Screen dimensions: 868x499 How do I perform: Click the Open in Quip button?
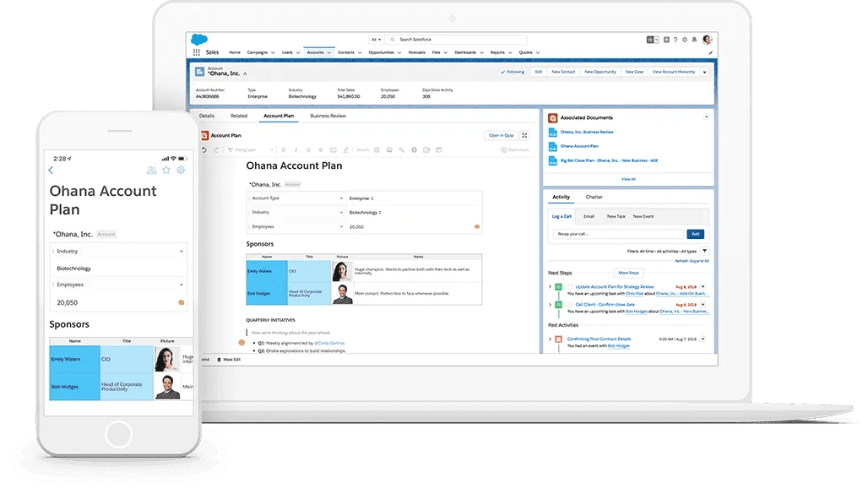[501, 135]
